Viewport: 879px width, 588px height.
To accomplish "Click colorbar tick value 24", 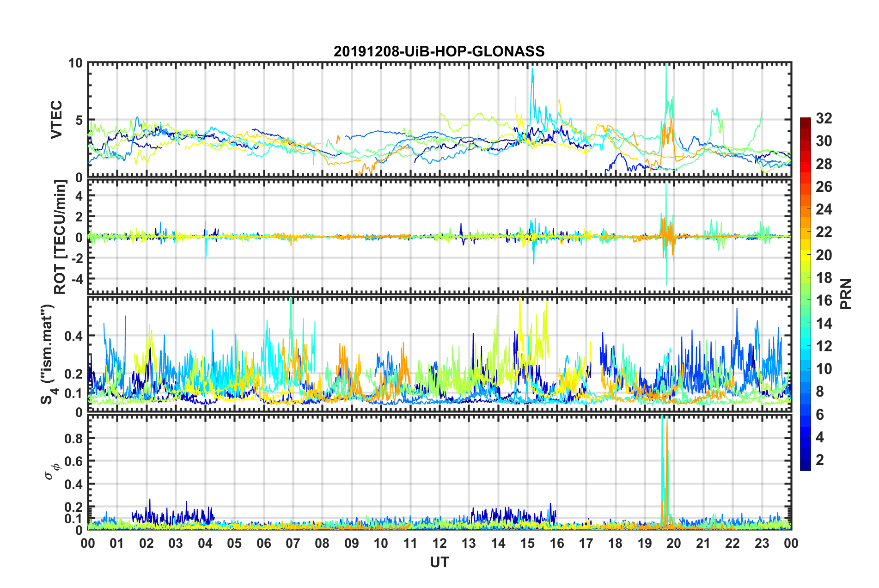I will tap(824, 209).
